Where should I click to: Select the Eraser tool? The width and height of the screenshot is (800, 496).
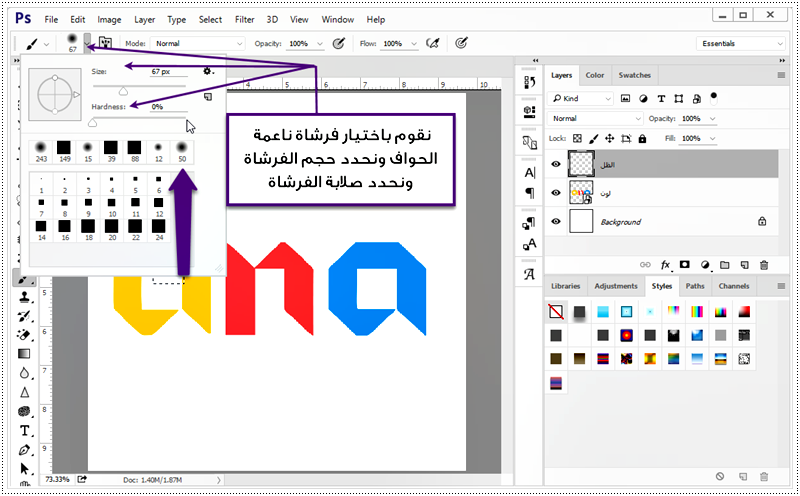pos(24,335)
